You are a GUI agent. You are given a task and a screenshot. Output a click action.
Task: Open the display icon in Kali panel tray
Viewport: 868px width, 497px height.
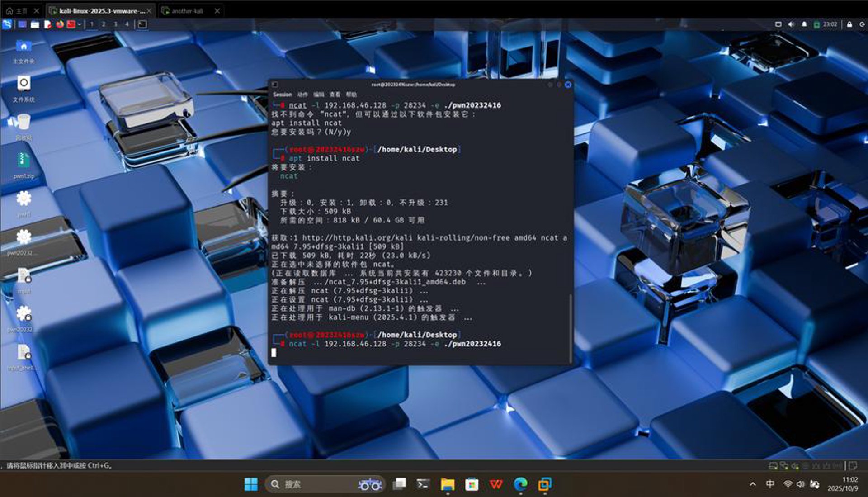[x=778, y=24]
